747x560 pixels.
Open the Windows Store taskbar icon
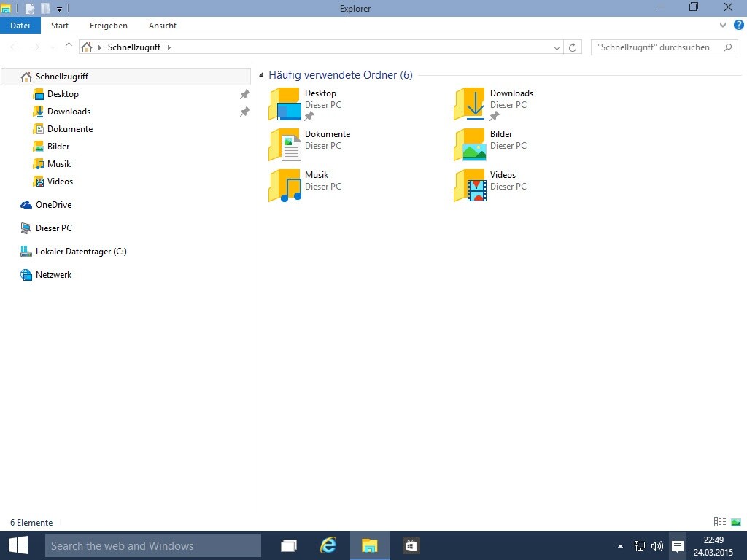point(411,545)
